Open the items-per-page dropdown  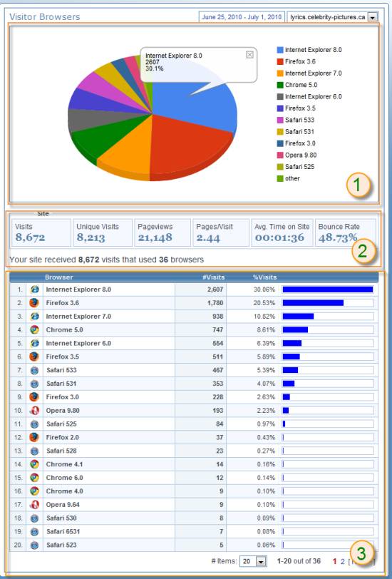(253, 561)
